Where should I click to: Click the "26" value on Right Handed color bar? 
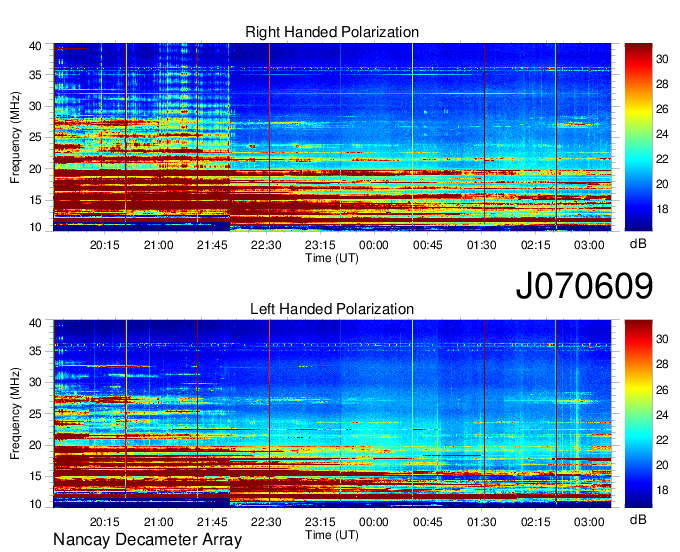(x=662, y=109)
